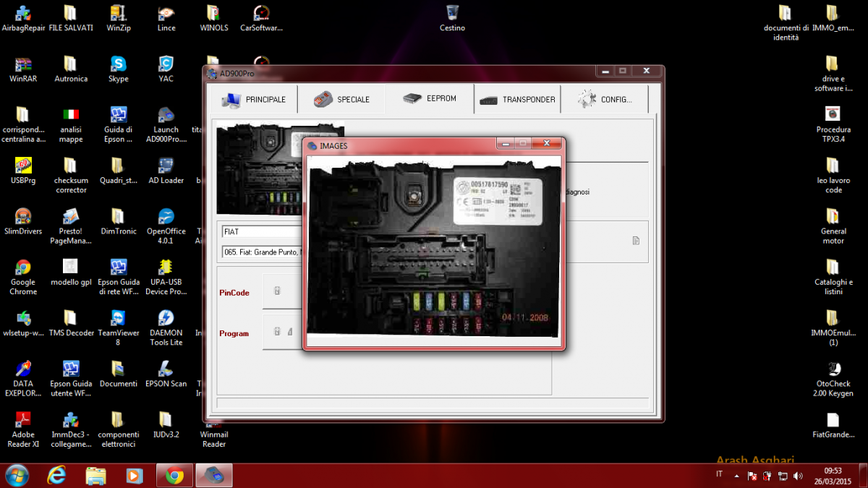Click the fuse box thumbnail in AD900Pro
This screenshot has height=488, width=868.
click(x=260, y=170)
